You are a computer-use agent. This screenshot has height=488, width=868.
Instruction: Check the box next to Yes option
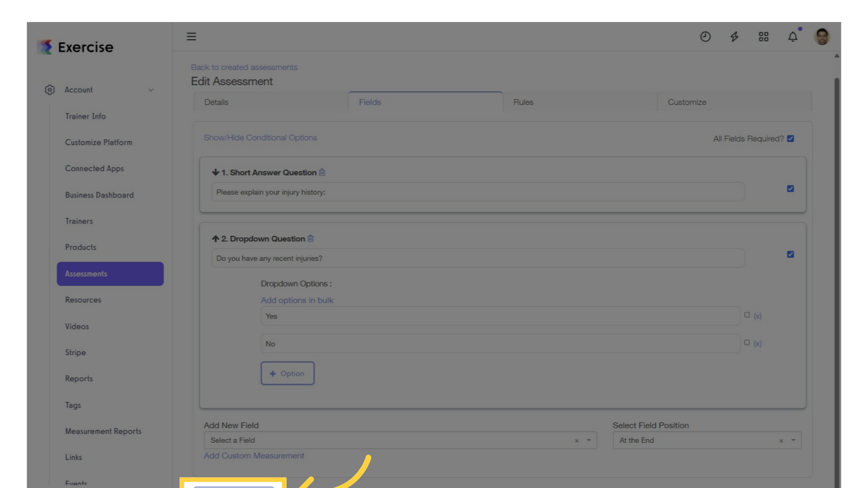[747, 315]
